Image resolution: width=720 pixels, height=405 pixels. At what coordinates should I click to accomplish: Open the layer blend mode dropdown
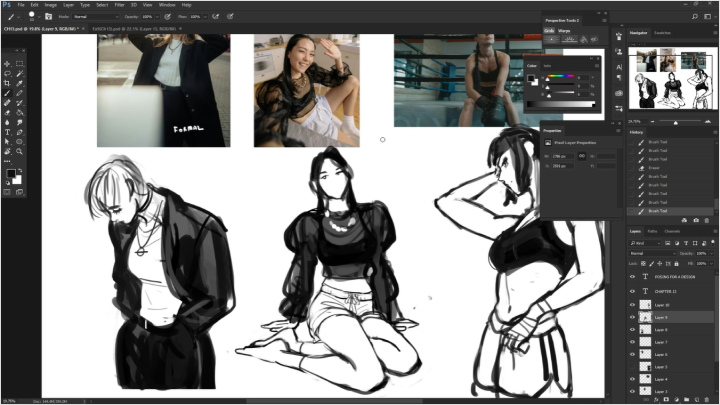(x=652, y=253)
